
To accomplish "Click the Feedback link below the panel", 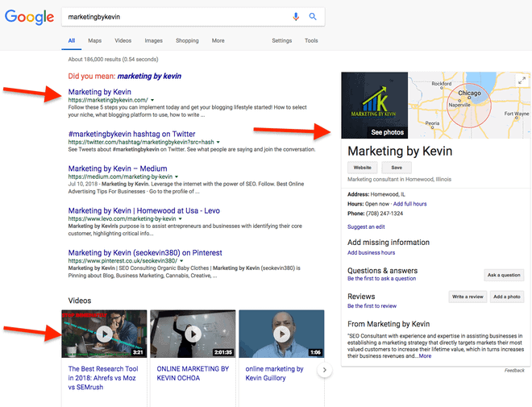I will point(514,371).
